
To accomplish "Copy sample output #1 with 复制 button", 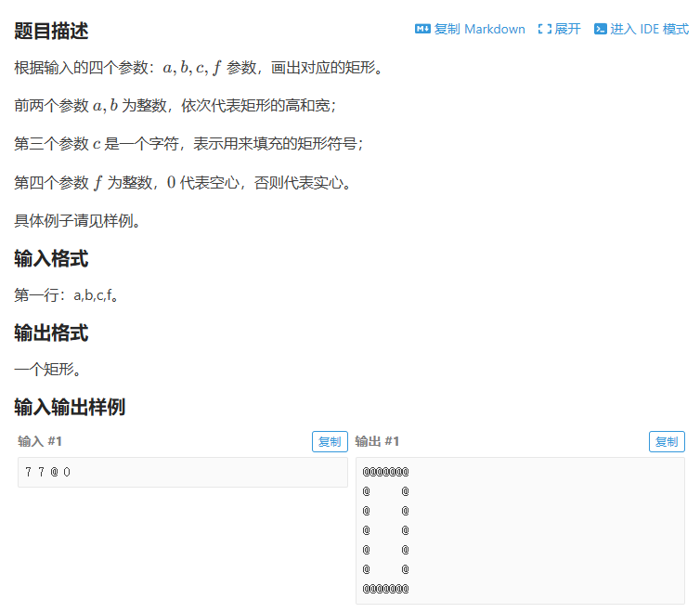I will (x=667, y=442).
